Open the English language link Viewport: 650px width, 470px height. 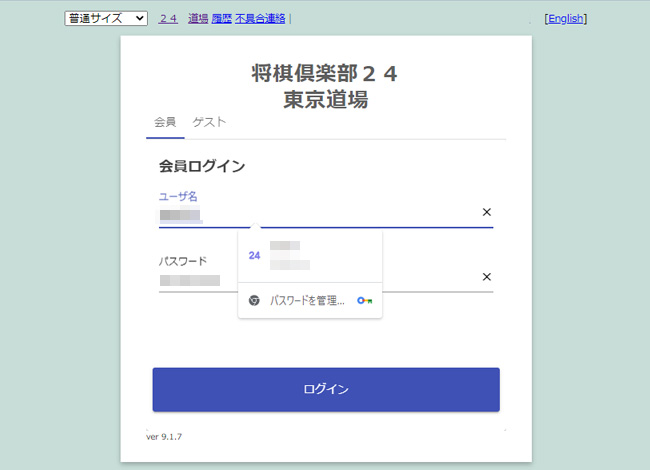pyautogui.click(x=565, y=18)
